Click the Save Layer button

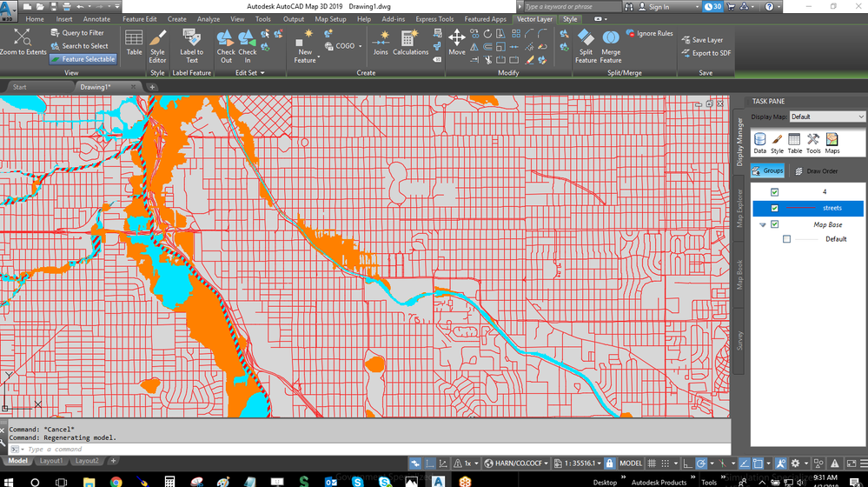click(x=702, y=40)
